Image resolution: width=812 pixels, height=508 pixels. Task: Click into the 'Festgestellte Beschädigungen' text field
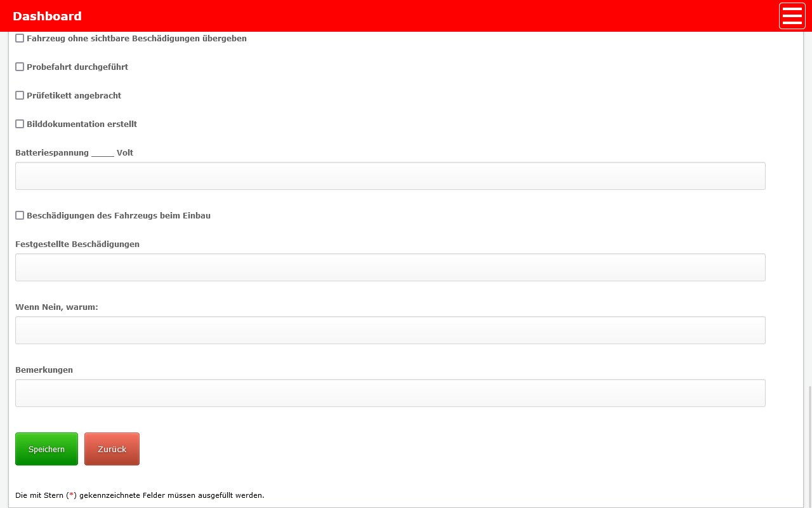[x=390, y=267]
